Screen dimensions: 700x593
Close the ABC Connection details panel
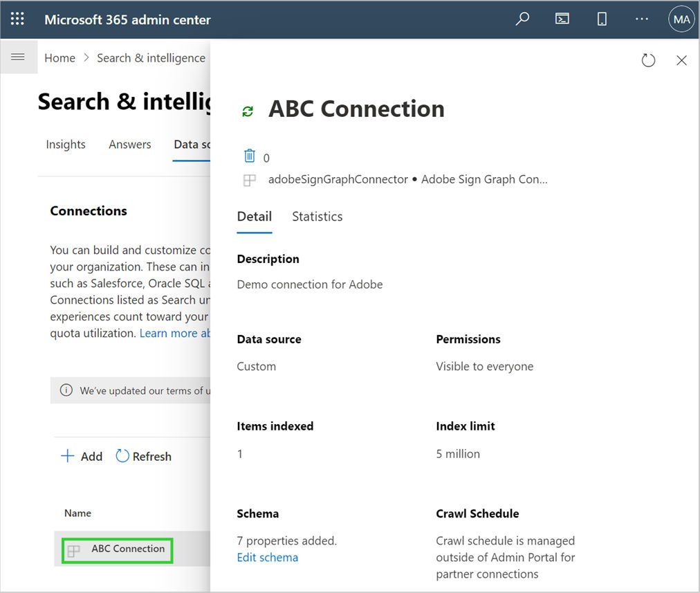click(681, 60)
